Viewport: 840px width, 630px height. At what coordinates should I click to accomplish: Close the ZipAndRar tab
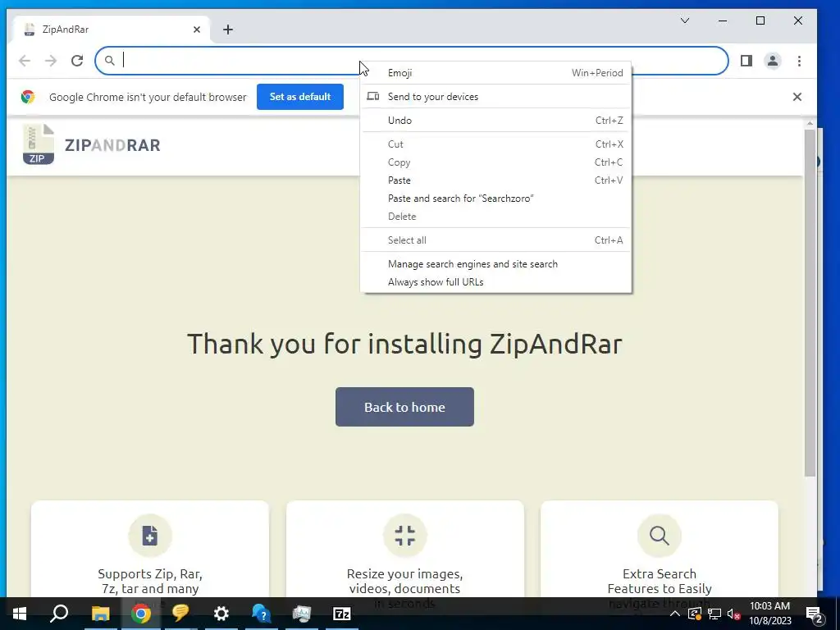pos(197,30)
